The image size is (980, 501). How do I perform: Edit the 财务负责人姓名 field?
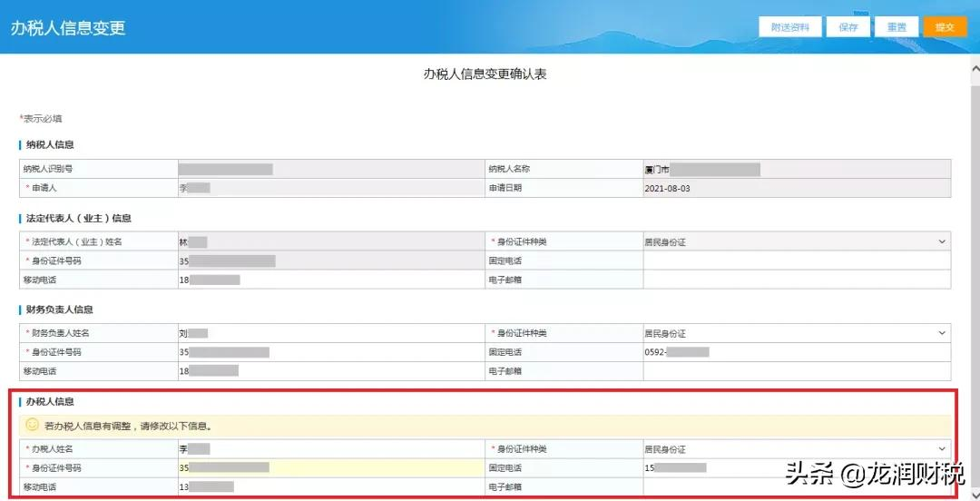[331, 333]
